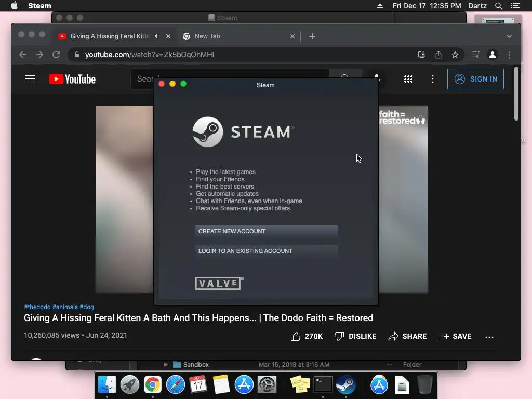
Task: Click SAVE to playlist button
Action: point(455,336)
